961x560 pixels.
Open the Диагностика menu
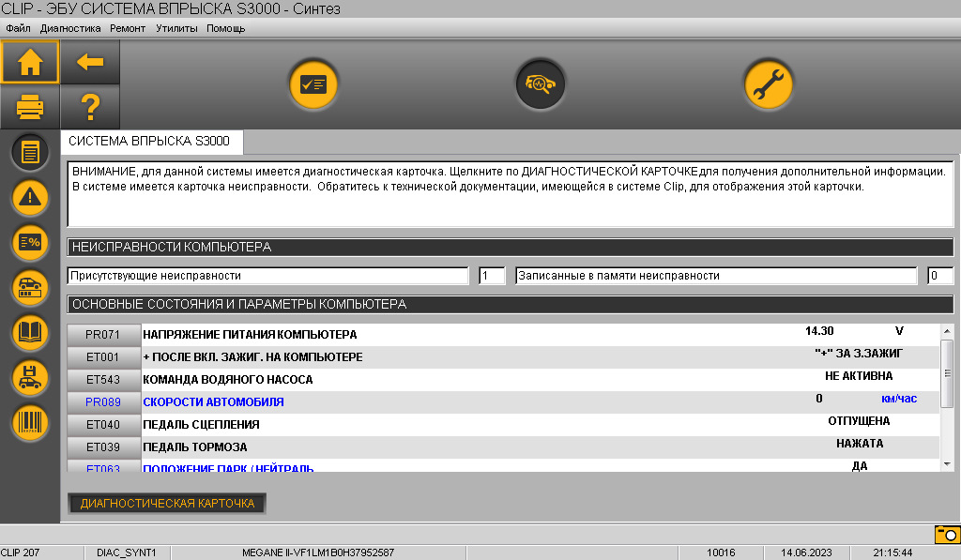pyautogui.click(x=70, y=28)
